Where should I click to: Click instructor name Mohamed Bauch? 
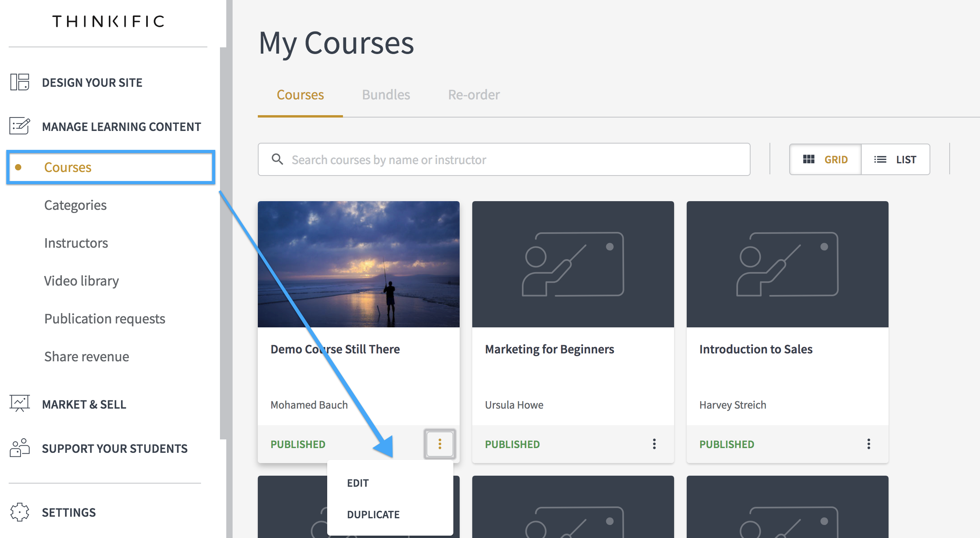(309, 405)
